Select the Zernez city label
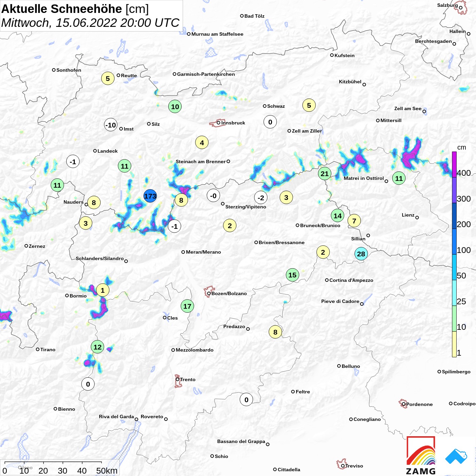 37,246
